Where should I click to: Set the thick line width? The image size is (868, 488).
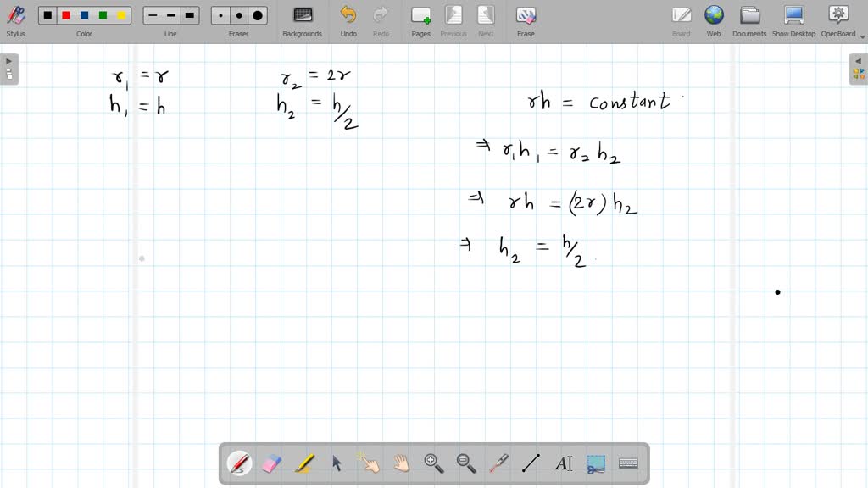click(x=189, y=15)
